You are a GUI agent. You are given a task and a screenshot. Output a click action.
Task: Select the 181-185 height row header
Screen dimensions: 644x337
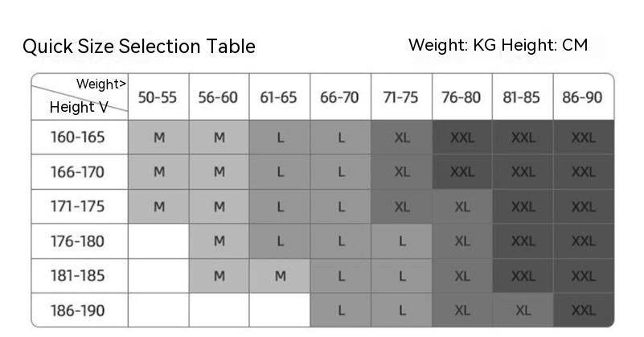pos(78,276)
